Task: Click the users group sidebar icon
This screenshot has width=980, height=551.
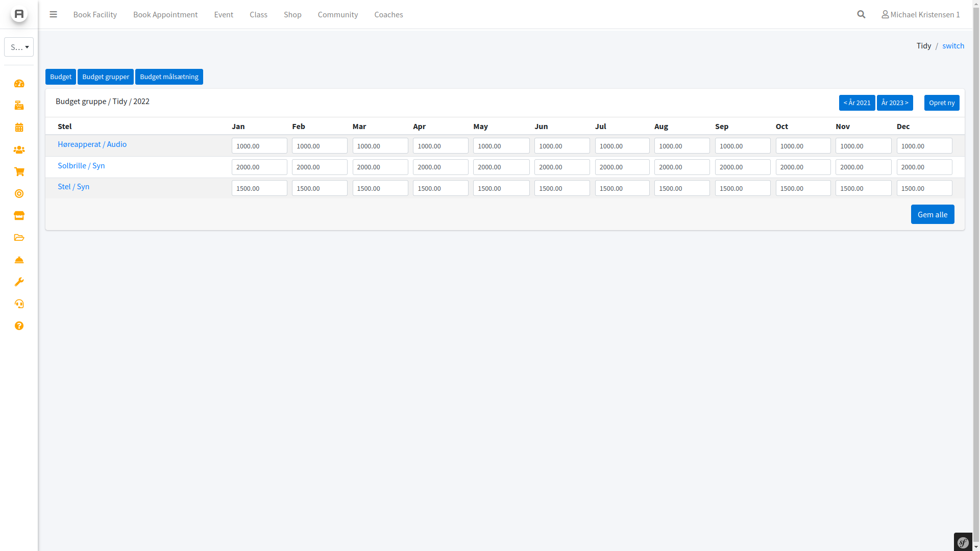Action: (x=19, y=149)
